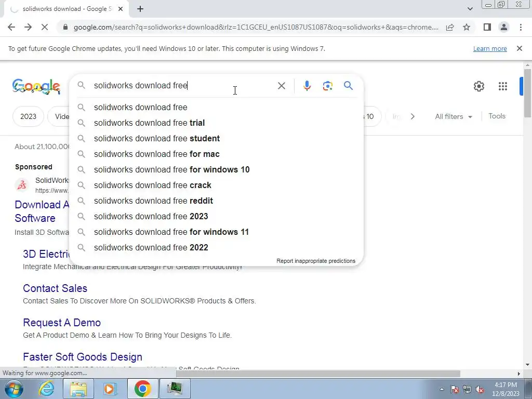This screenshot has height=399, width=532.
Task: Click the horizontal scrollbar right arrow
Action: tap(518, 374)
